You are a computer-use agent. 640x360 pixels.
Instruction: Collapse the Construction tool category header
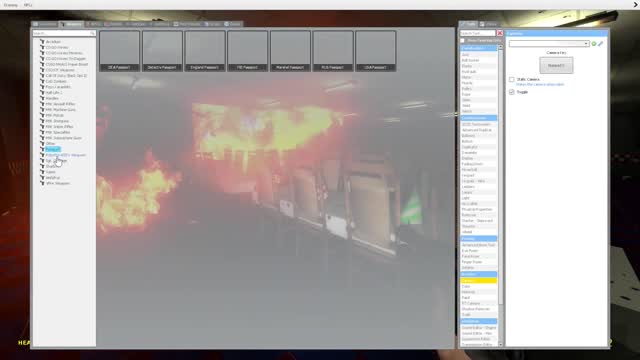479,118
